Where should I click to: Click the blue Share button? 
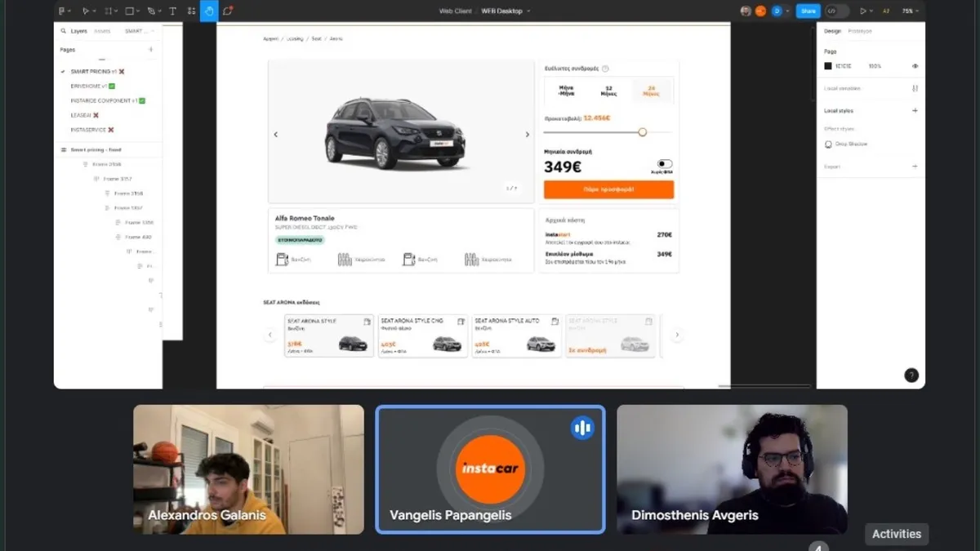pyautogui.click(x=808, y=11)
